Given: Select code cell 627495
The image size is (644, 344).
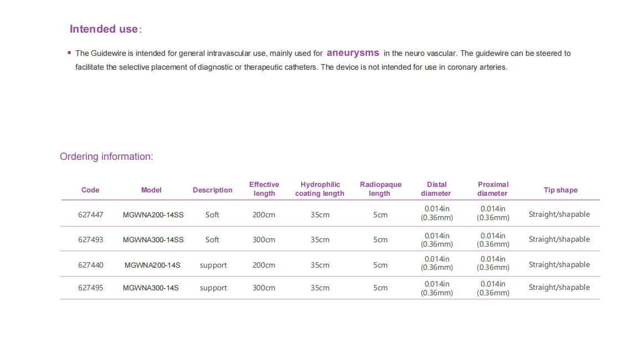Looking at the screenshot, I should [91, 288].
